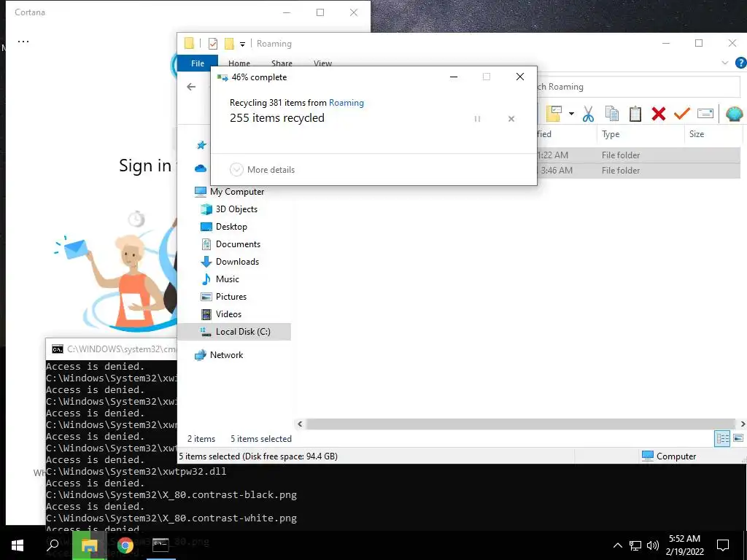Open the Windows Start menu
Screen dimensions: 747x560
click(18, 545)
